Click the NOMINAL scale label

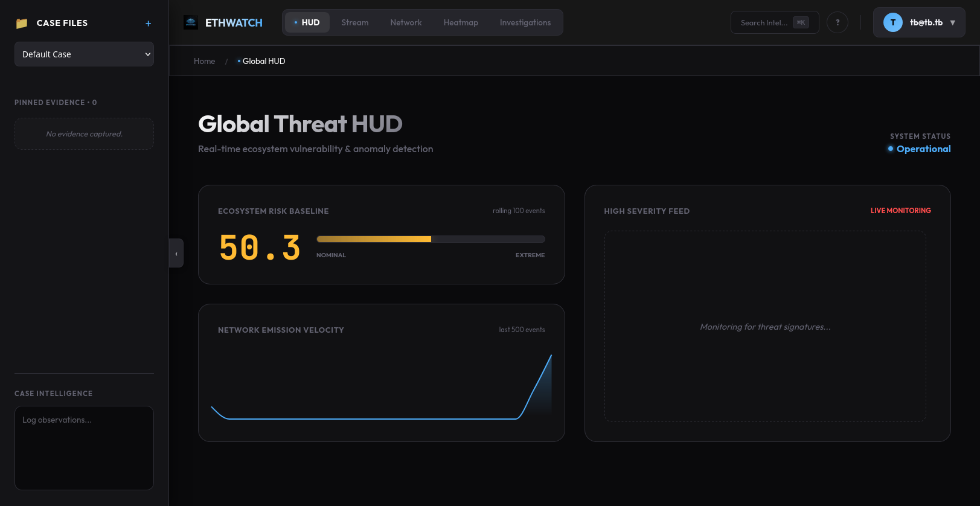point(331,255)
